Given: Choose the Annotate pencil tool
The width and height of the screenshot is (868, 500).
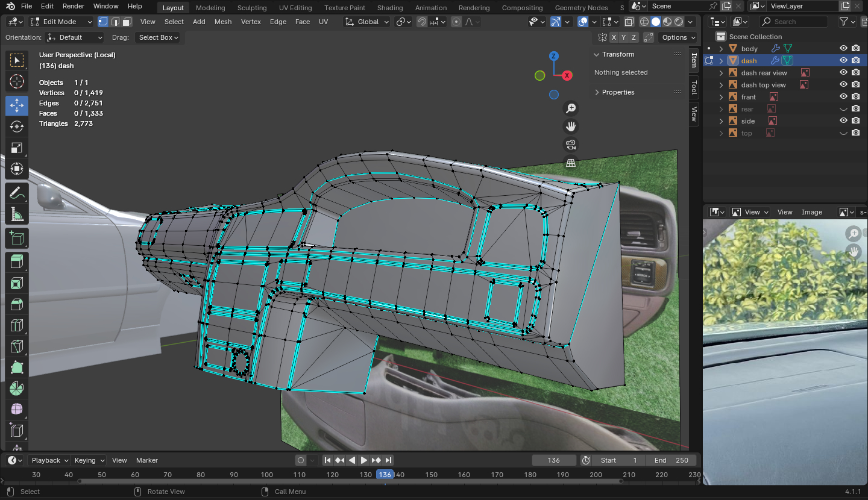Looking at the screenshot, I should [17, 193].
